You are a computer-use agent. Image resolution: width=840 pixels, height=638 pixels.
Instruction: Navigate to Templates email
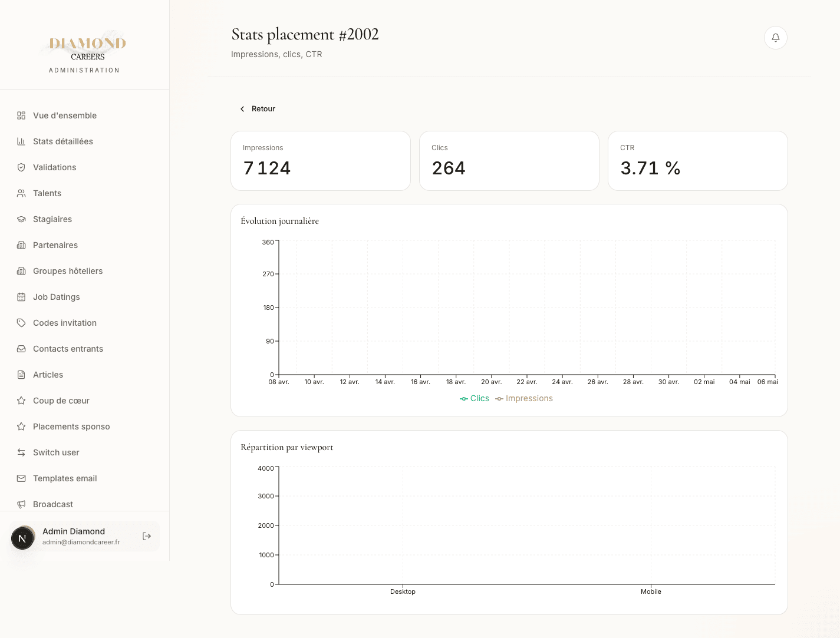85,478
